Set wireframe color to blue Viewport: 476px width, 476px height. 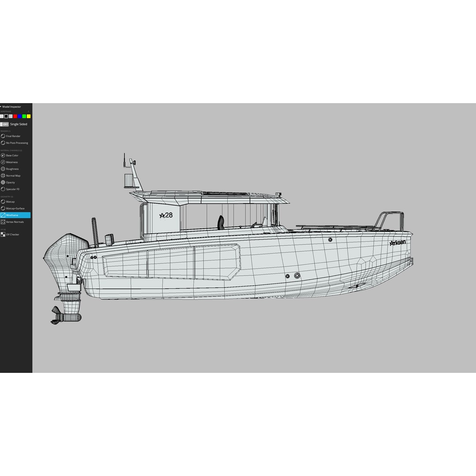point(20,116)
